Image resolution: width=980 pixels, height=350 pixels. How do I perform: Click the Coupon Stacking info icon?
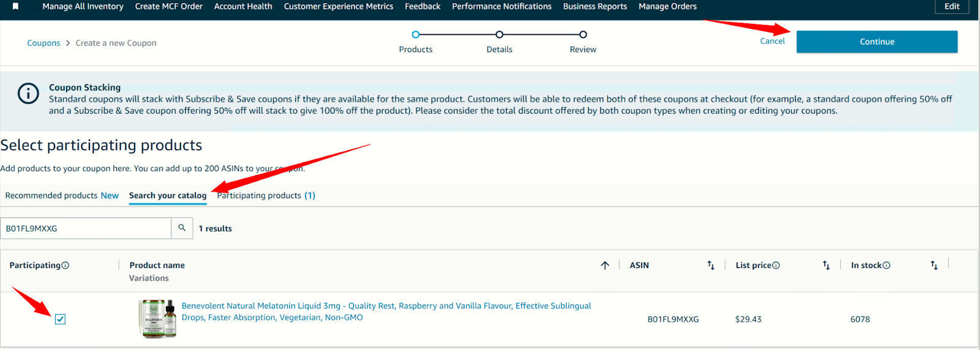[x=28, y=94]
